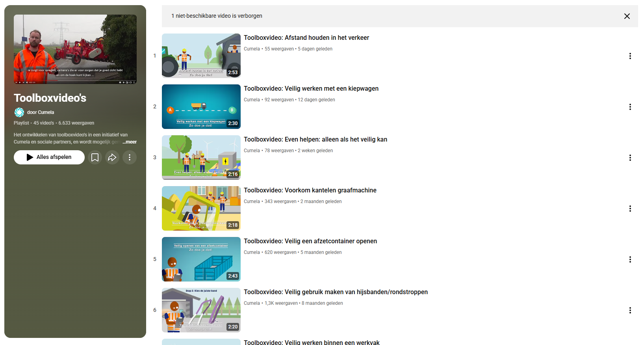Image resolution: width=644 pixels, height=345 pixels.
Task: Share the playlist using the arrow icon
Action: tap(112, 157)
